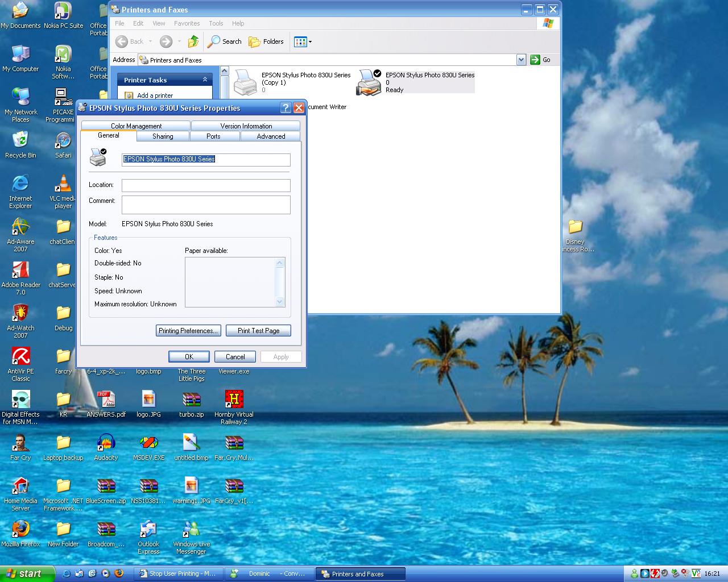
Task: Select EPSON Stylus Photo 830U Series (Copy 1) printer
Action: click(x=293, y=82)
